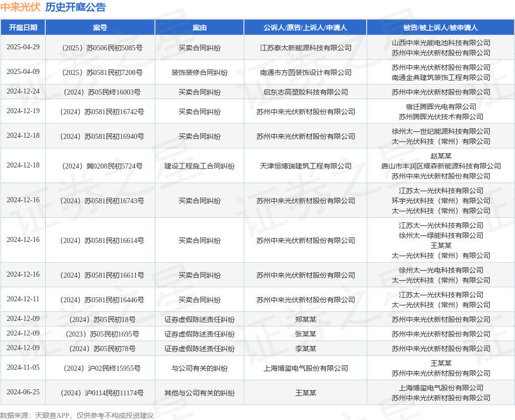This screenshot has height=420, width=515.
Task: Click defendant 徐州太一光电科技有限公司
Action: coord(441,270)
